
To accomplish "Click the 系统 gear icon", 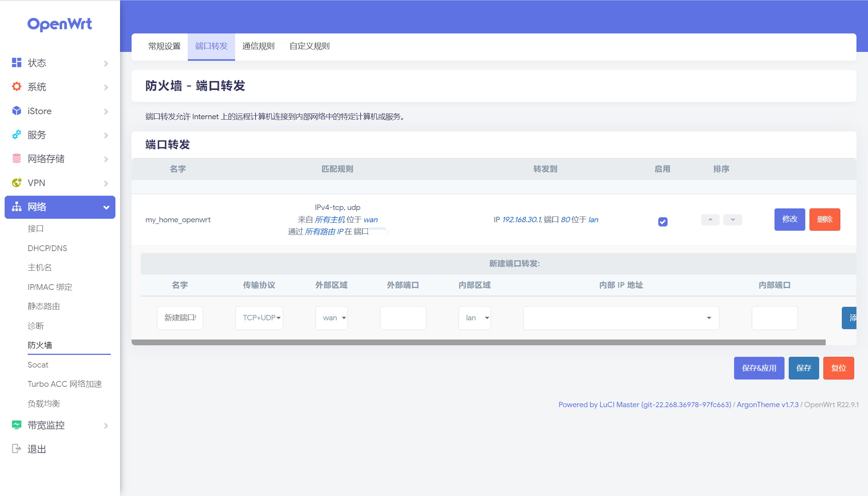I will click(x=17, y=87).
